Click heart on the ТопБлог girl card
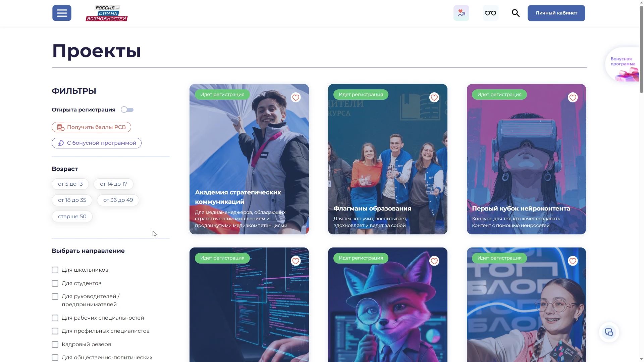644x362 pixels. tap(573, 261)
